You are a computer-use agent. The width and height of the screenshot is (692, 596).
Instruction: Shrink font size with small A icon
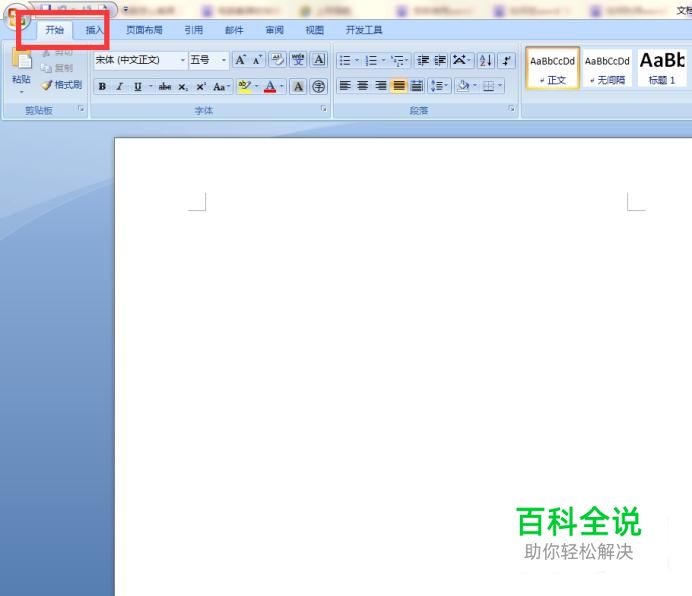click(257, 60)
